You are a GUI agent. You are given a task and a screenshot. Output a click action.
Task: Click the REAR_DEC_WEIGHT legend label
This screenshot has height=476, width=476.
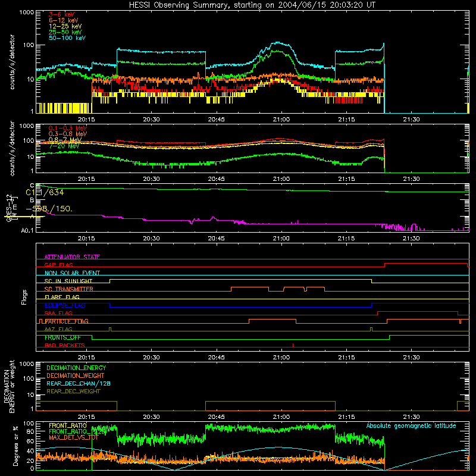(x=73, y=392)
